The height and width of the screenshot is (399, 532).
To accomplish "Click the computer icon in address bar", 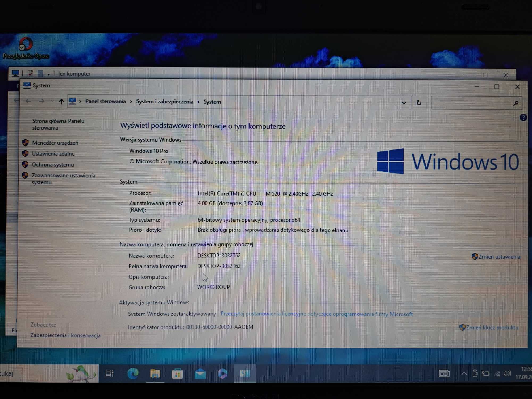I will (x=72, y=101).
